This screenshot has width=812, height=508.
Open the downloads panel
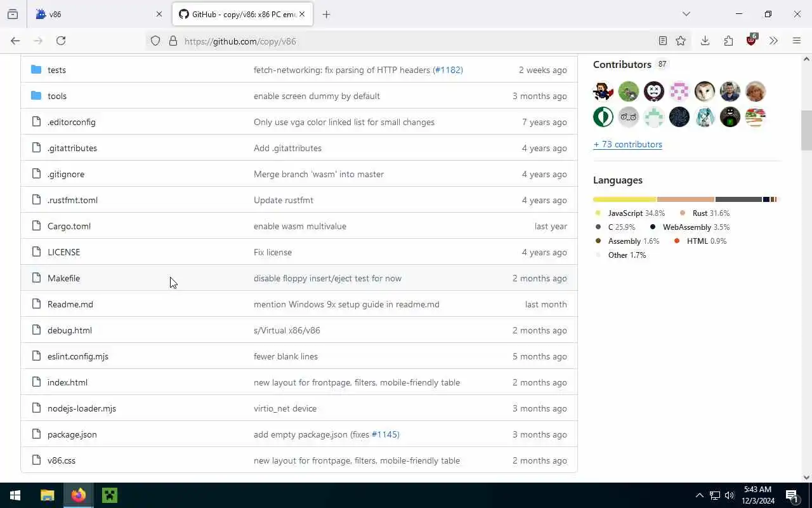pyautogui.click(x=705, y=41)
